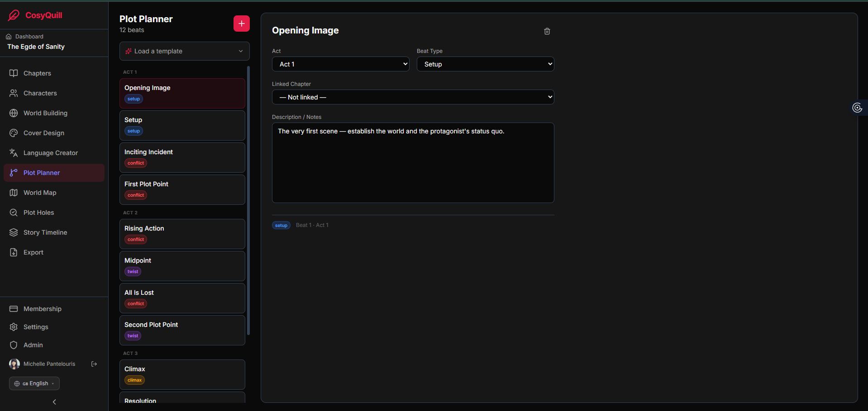868x411 pixels.
Task: Select the Midpoint beat
Action: click(182, 266)
